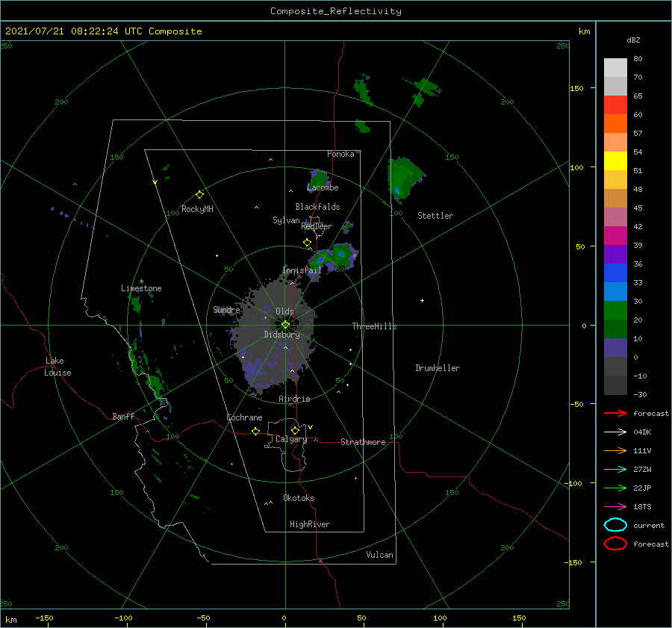This screenshot has height=628, width=672.
Task: Click the echo cell above the Lacombe label
Action: point(320,178)
